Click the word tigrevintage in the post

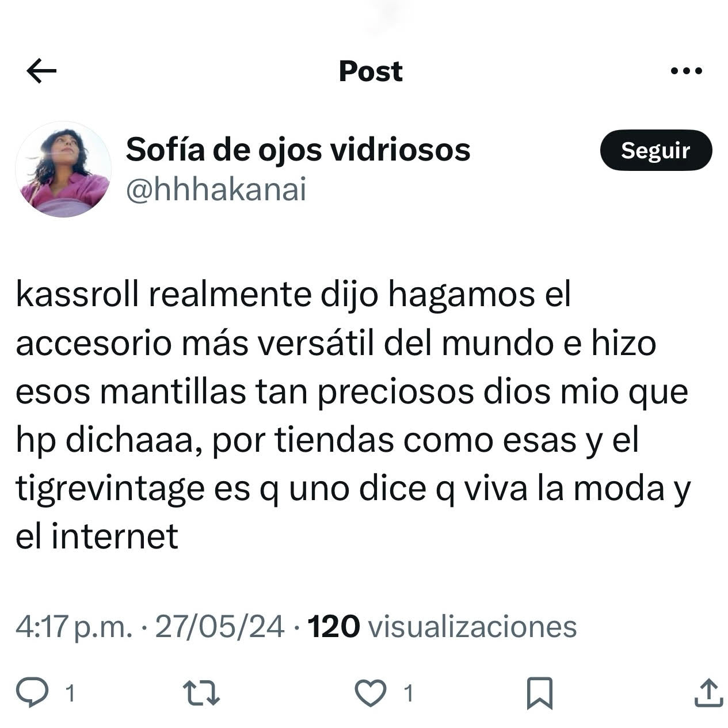pyautogui.click(x=110, y=490)
